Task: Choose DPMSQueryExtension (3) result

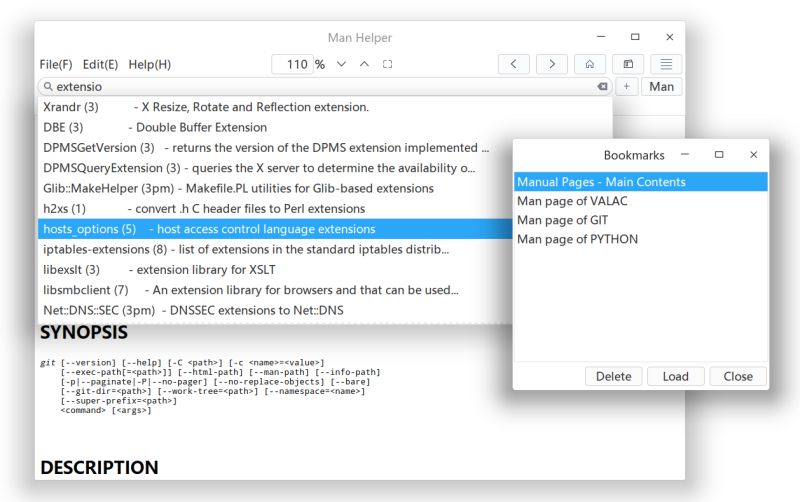Action: [x=276, y=168]
